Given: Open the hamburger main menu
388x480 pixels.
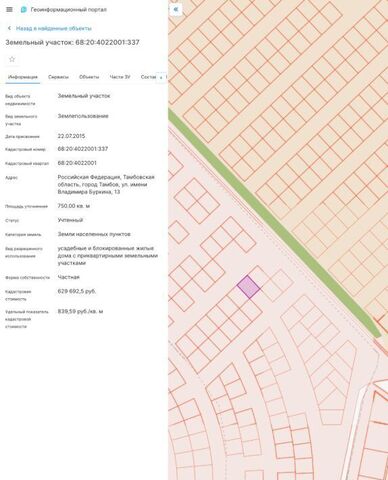Looking at the screenshot, I should (x=9, y=10).
